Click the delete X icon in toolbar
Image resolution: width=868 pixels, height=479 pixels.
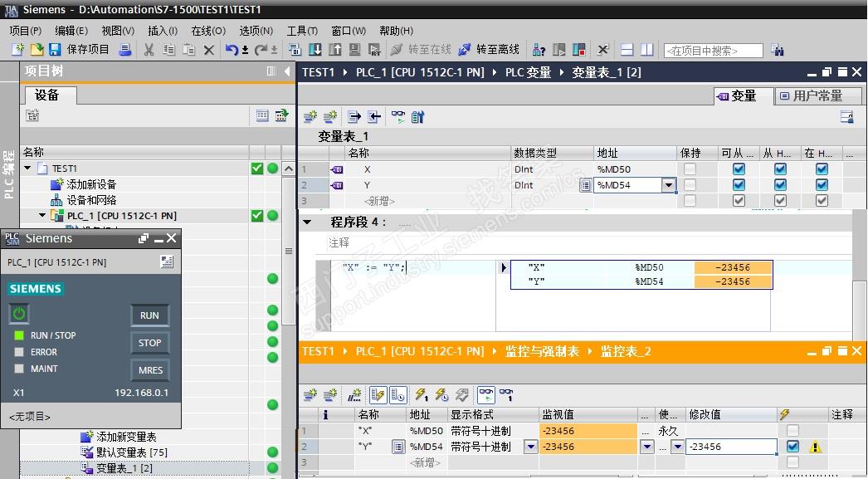(208, 51)
